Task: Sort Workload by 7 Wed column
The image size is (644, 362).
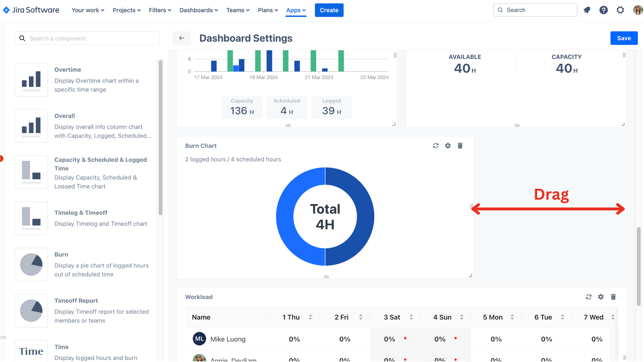Action: pyautogui.click(x=613, y=317)
